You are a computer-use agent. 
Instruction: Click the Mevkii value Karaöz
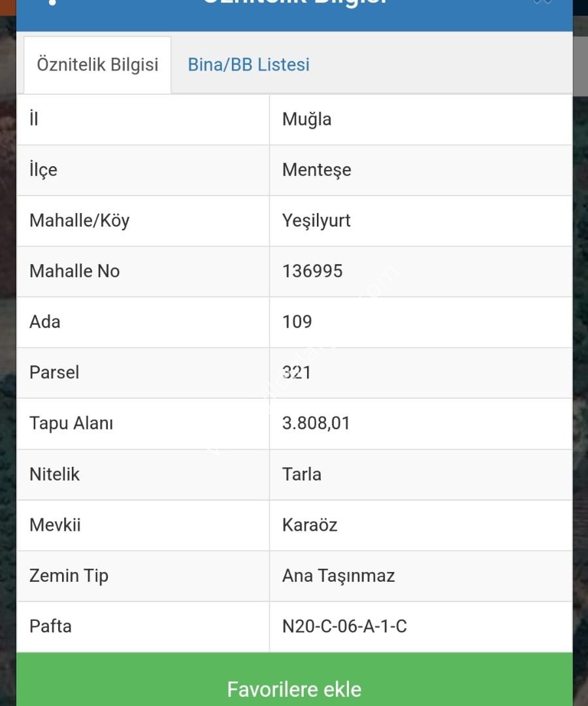pos(310,525)
